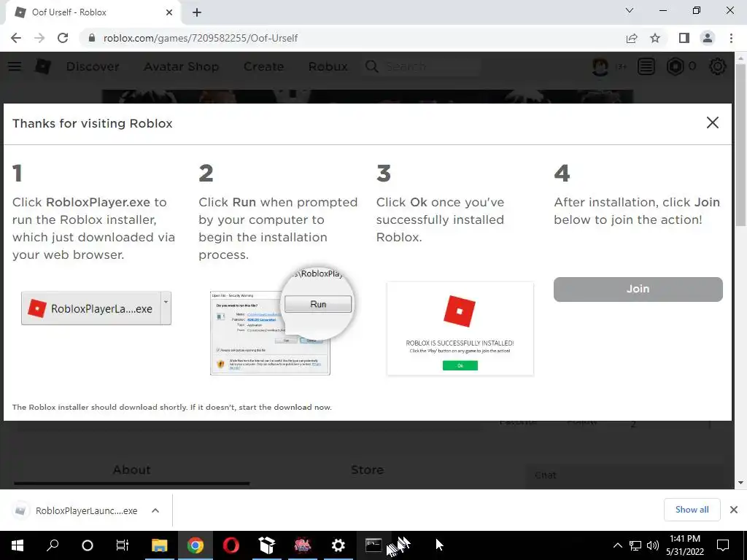Open the tab search dropdown arrow
The height and width of the screenshot is (560, 747).
coord(630,10)
